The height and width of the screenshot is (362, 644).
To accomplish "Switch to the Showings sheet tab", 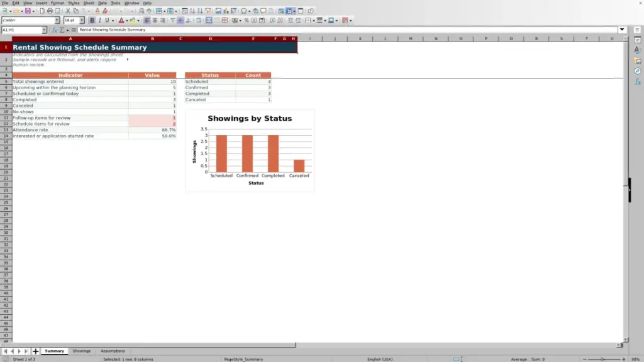I will 81,351.
